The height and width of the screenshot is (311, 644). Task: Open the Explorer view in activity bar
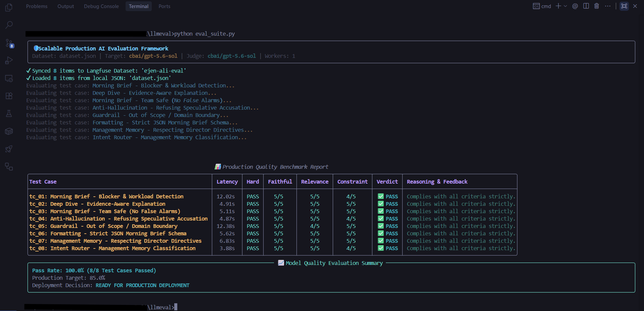pyautogui.click(x=9, y=7)
